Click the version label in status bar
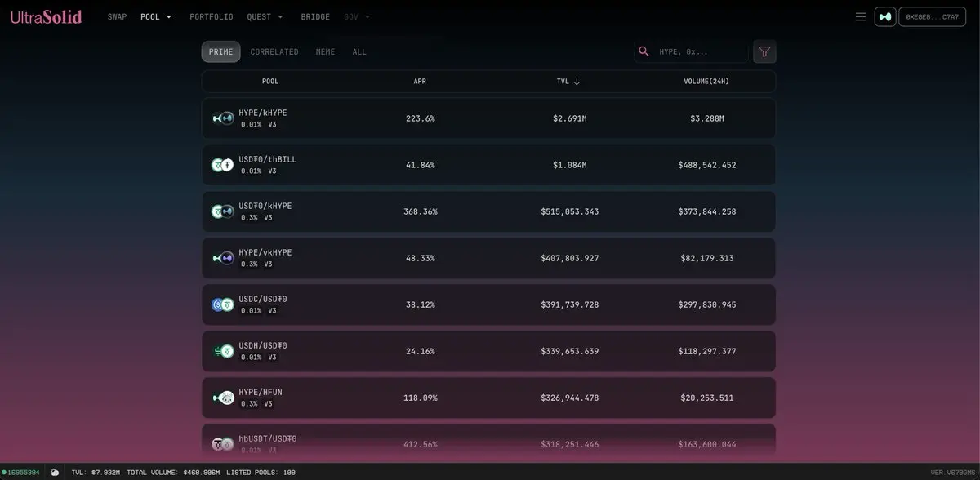Screen dimensions: 980x480 (x=953, y=472)
